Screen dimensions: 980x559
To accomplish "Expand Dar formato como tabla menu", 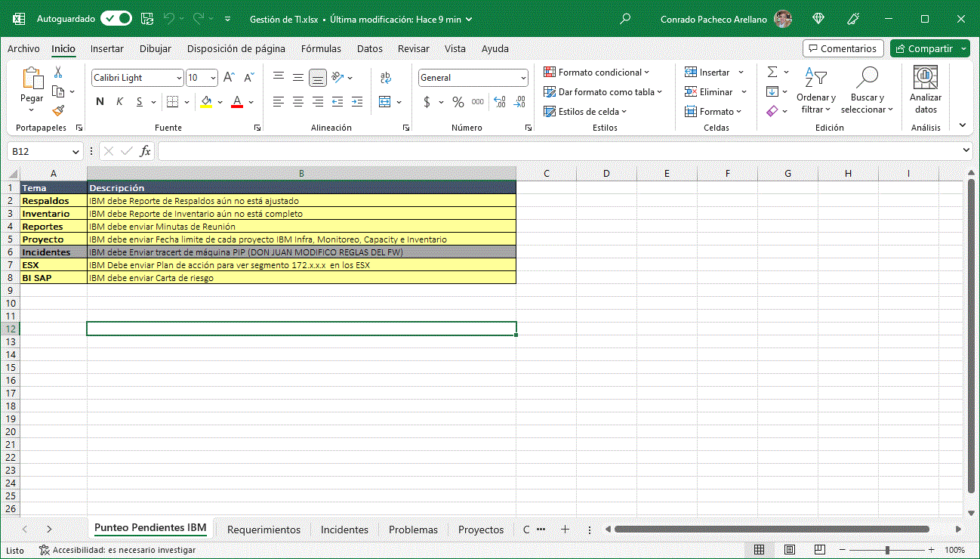I will (x=603, y=92).
